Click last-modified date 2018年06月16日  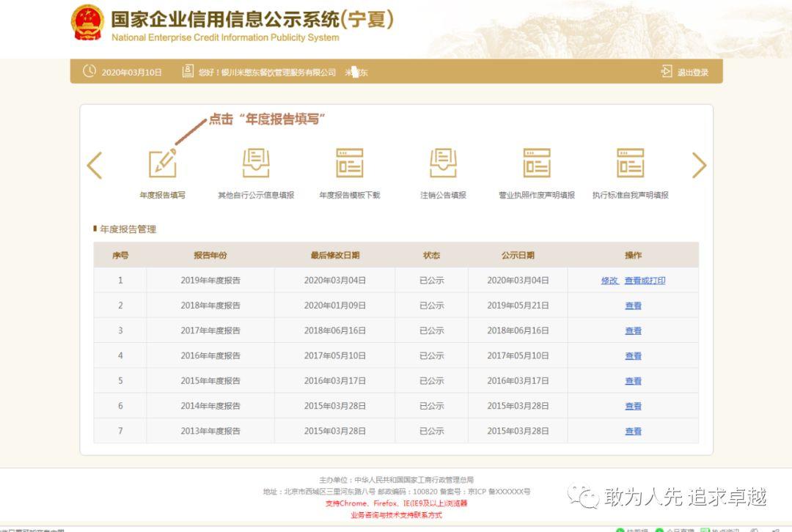click(335, 331)
